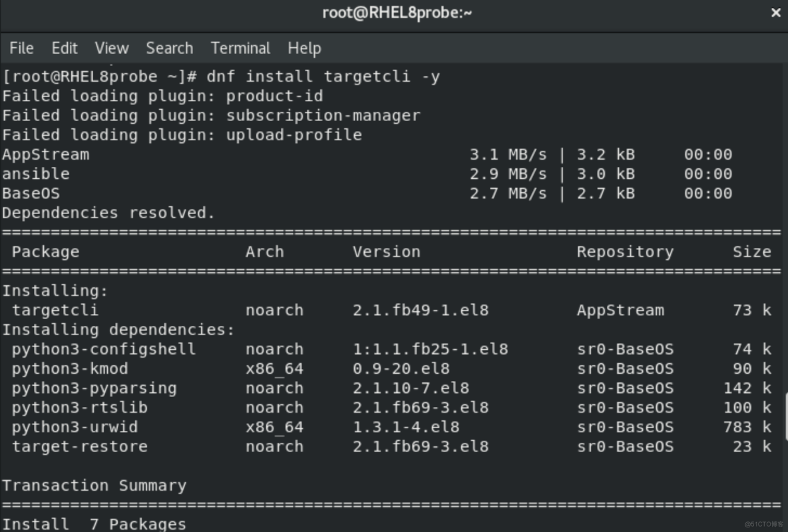Click the Arch column header
Screen dimensions: 788x532
coord(264,251)
